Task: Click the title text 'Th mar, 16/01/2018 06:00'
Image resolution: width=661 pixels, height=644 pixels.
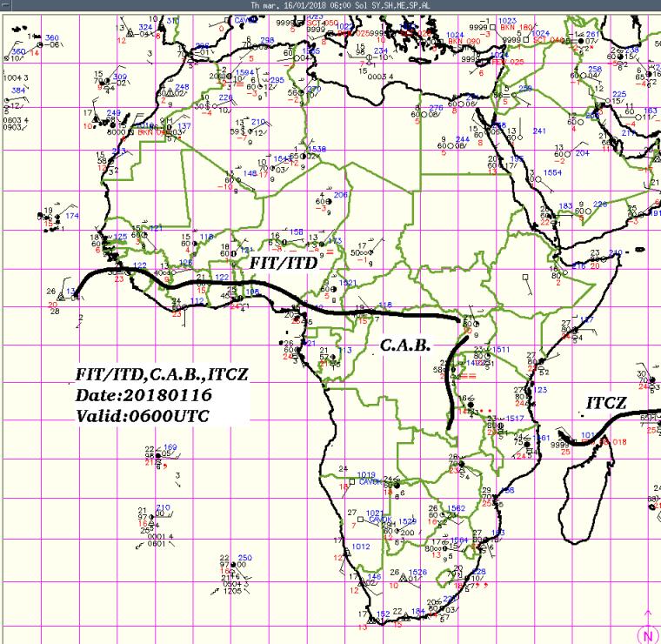Action: coord(300,5)
